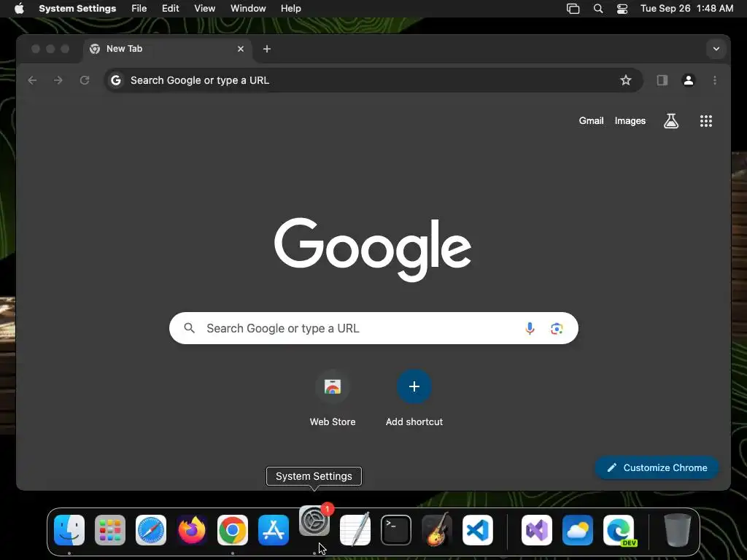This screenshot has height=560, width=747.
Task: Click the date and time in menu bar
Action: pyautogui.click(x=686, y=9)
